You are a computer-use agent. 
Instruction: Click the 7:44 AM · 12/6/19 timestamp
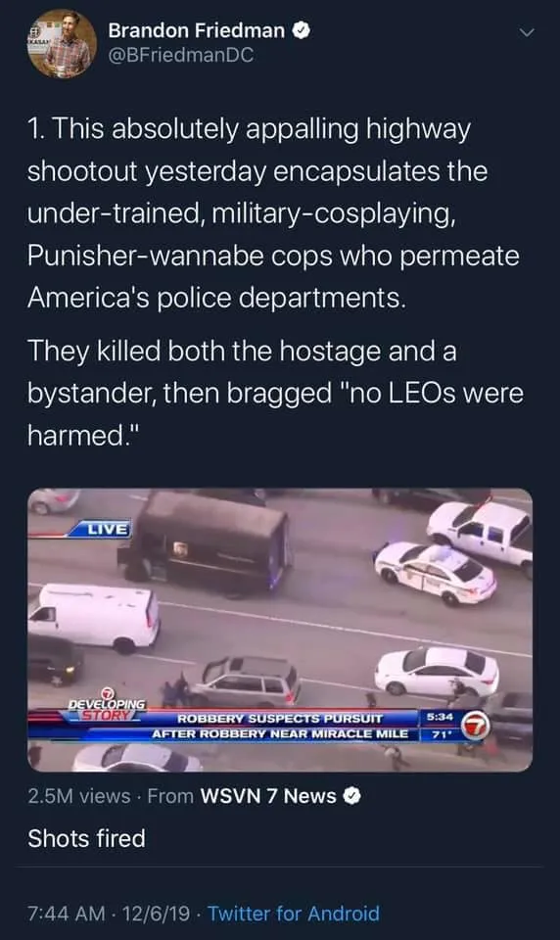coord(109,914)
